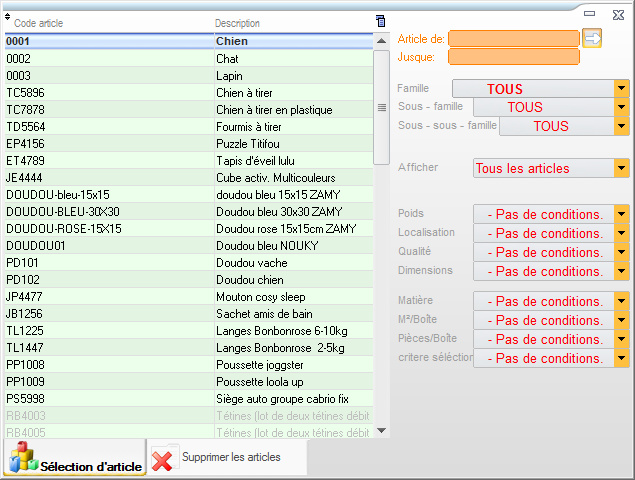Click the column chooser icon above the scrollbar
This screenshot has width=635, height=480.
coord(380,21)
